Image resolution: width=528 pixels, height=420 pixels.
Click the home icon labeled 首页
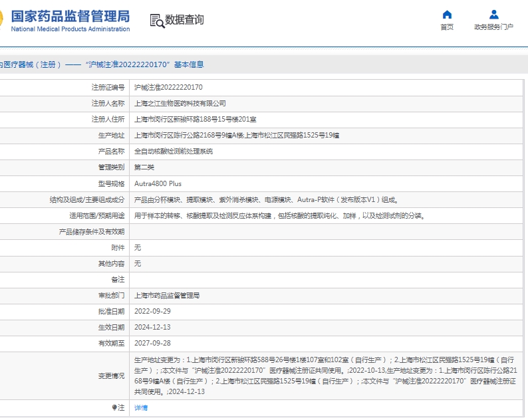click(447, 15)
